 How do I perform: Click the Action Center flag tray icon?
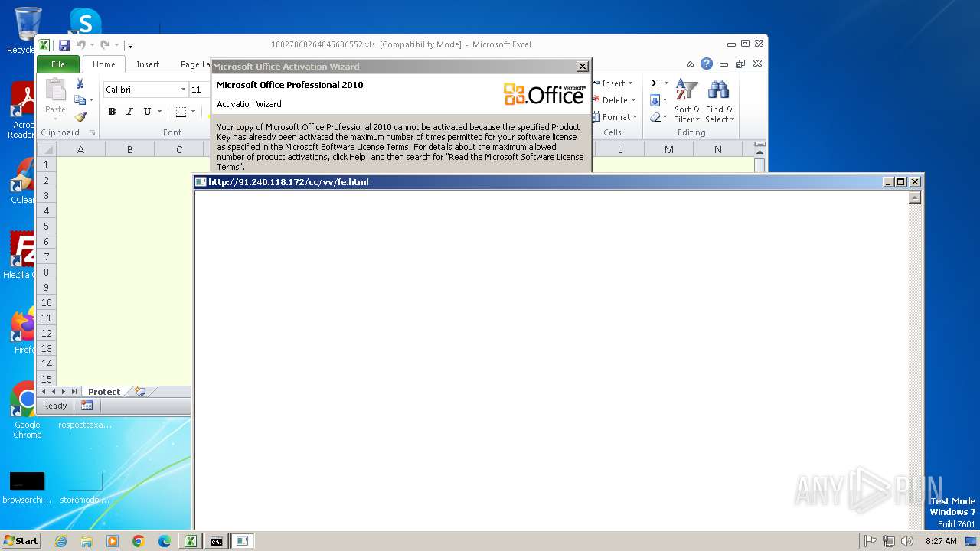point(871,541)
